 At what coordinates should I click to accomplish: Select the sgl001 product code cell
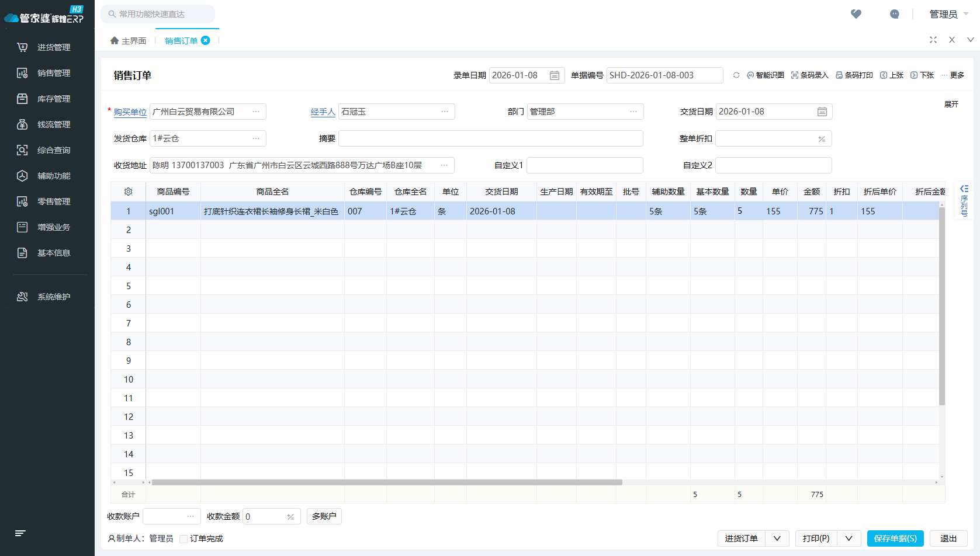coord(173,211)
